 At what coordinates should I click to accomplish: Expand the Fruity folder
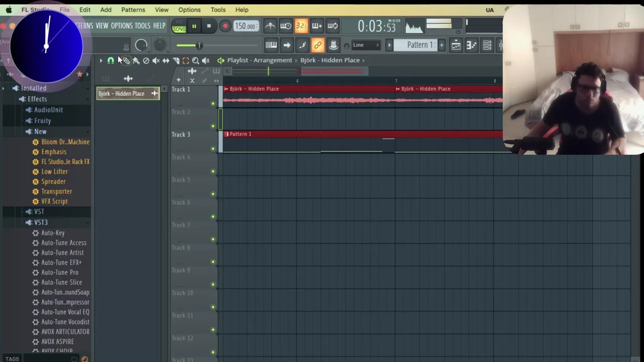(x=38, y=121)
